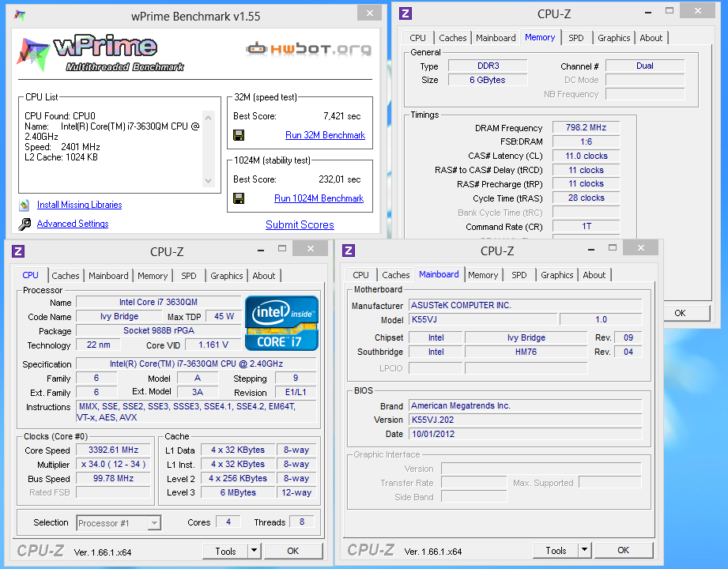This screenshot has width=728, height=569.
Task: Click OK in CPU-Z Memory window
Action: pos(681,313)
